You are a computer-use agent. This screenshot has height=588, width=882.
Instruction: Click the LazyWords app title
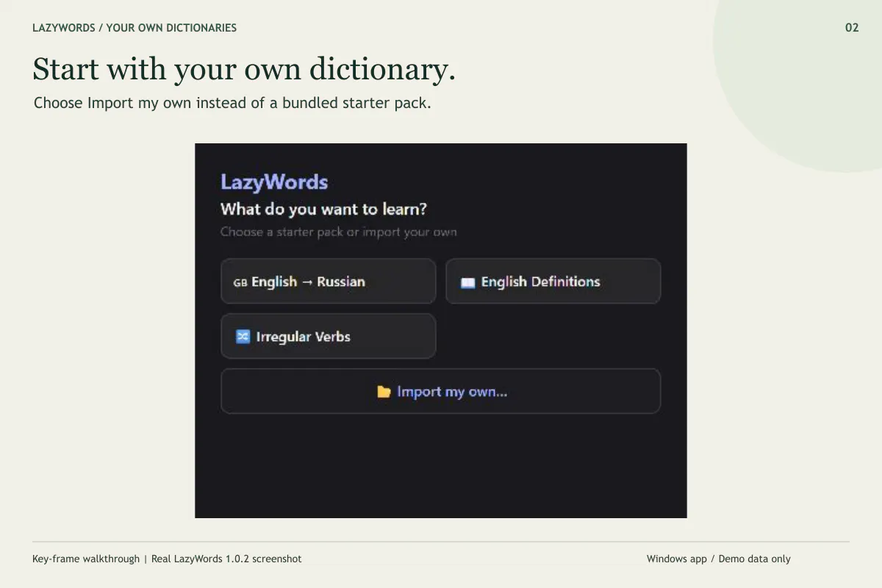pos(274,182)
